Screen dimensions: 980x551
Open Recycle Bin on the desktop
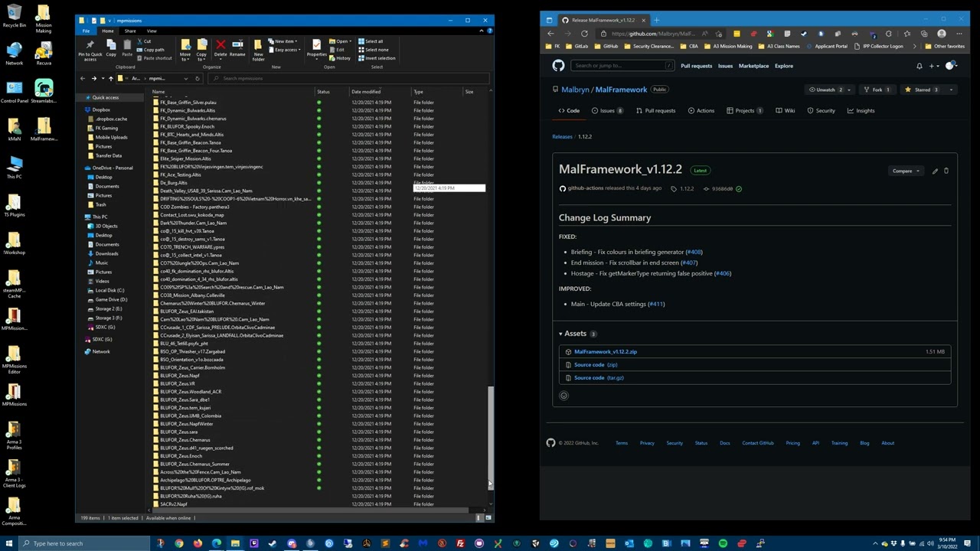(14, 16)
